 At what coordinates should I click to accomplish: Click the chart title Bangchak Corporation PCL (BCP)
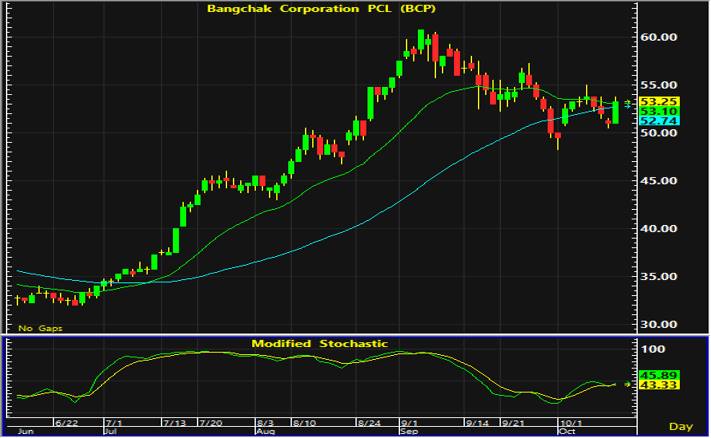point(321,9)
